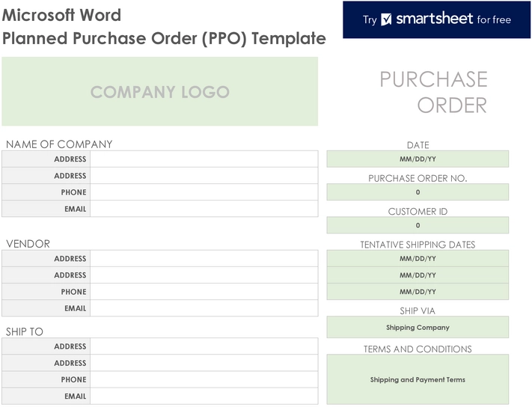Select the first tentative shipping date field
The width and height of the screenshot is (532, 407).
(x=418, y=259)
